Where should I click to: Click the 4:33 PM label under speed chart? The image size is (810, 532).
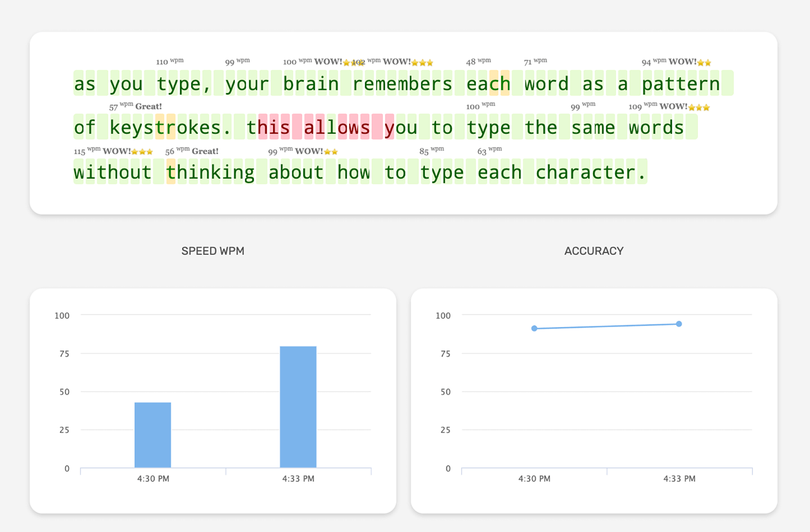(298, 478)
